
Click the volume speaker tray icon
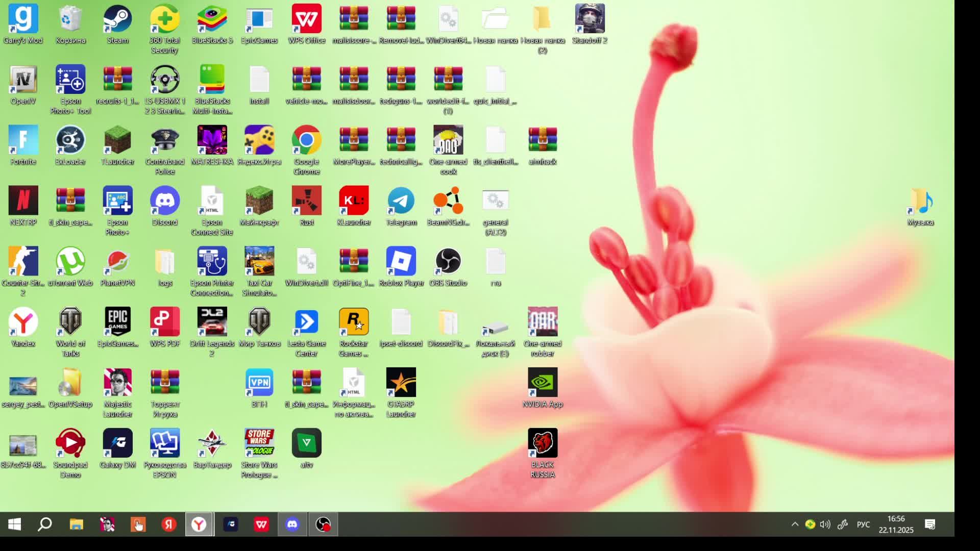(825, 524)
